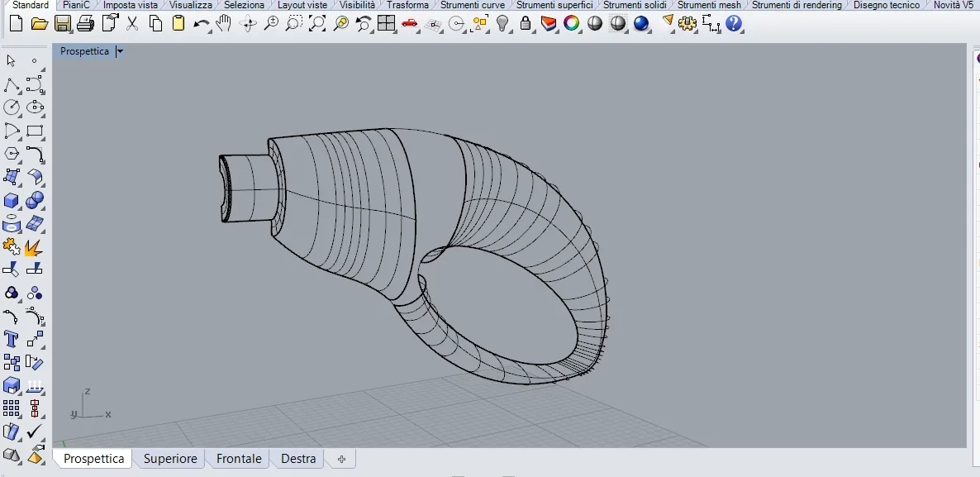
Task: Select the single Point tool in the sidebar
Action: [35, 60]
